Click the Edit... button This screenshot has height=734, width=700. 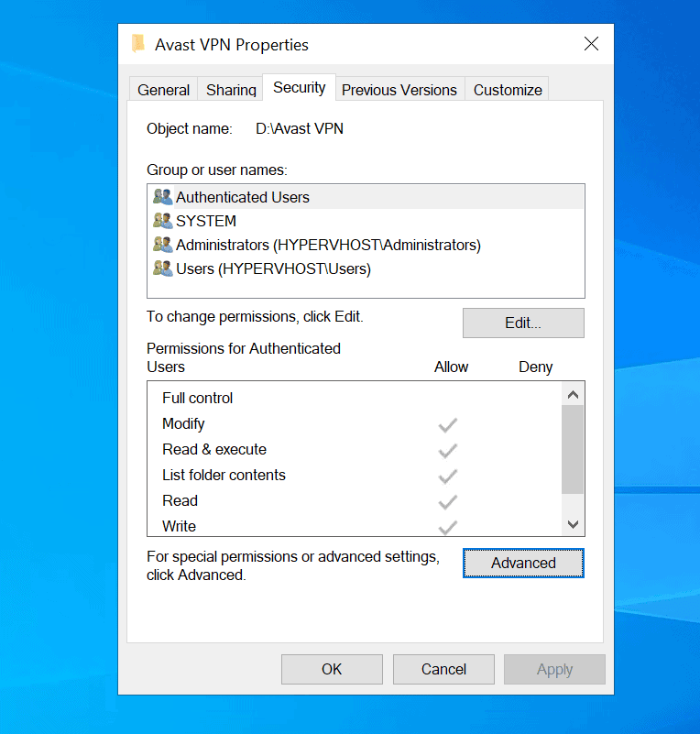coord(523,323)
